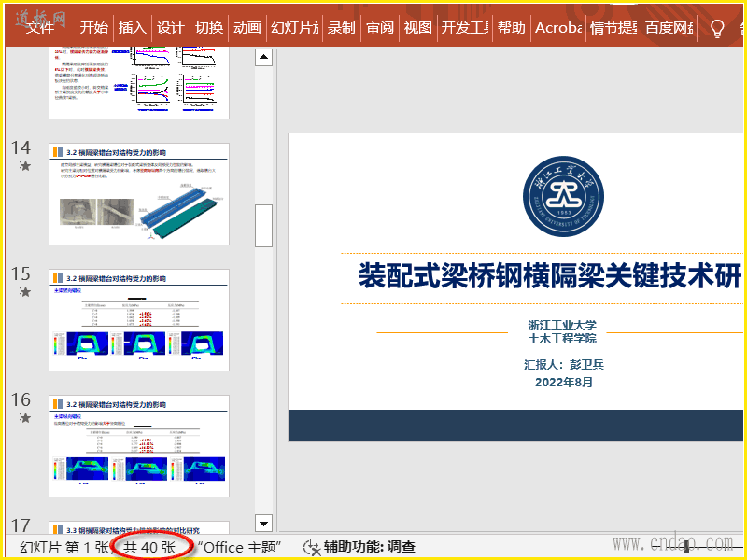Image resolution: width=747 pixels, height=560 pixels.
Task: Click the thumbnail panel scroll down arrow
Action: pos(263,524)
